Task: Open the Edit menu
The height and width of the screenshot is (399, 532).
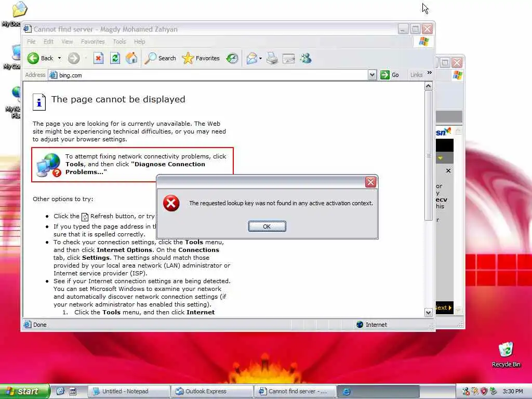Action: (48, 42)
